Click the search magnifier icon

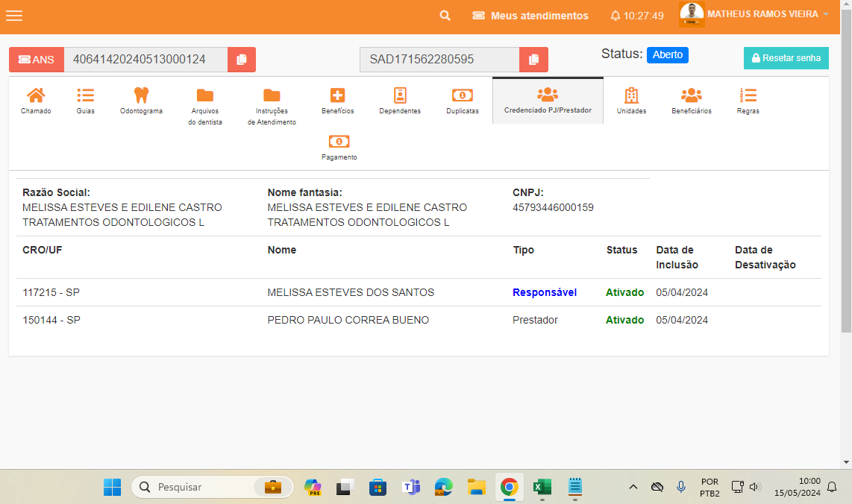click(445, 16)
